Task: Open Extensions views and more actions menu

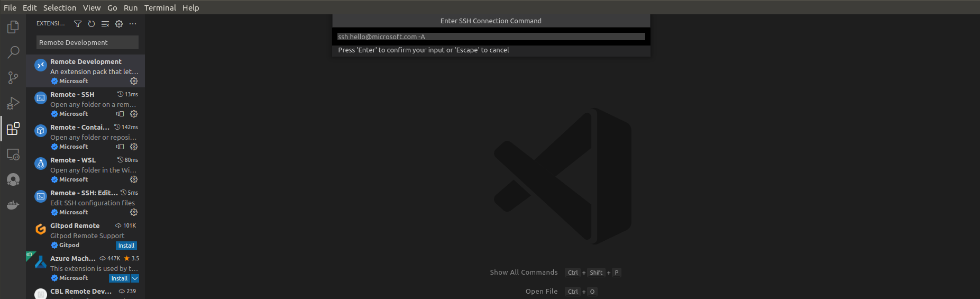Action: click(x=133, y=24)
